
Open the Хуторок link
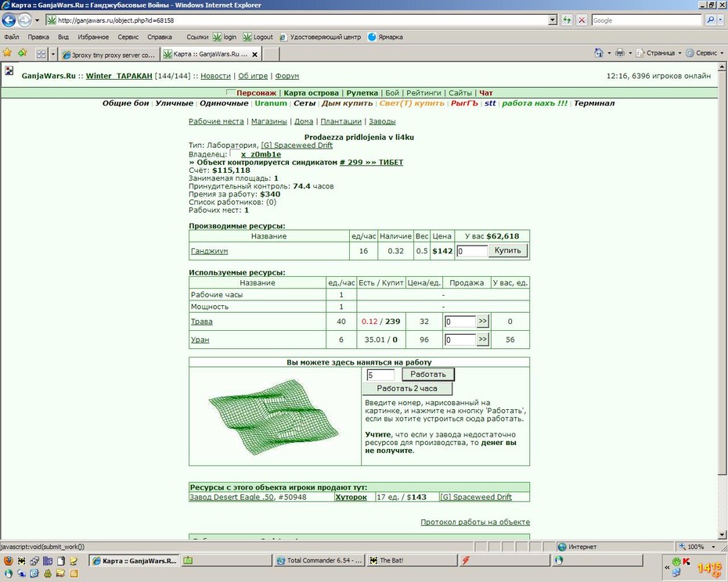[x=351, y=497]
